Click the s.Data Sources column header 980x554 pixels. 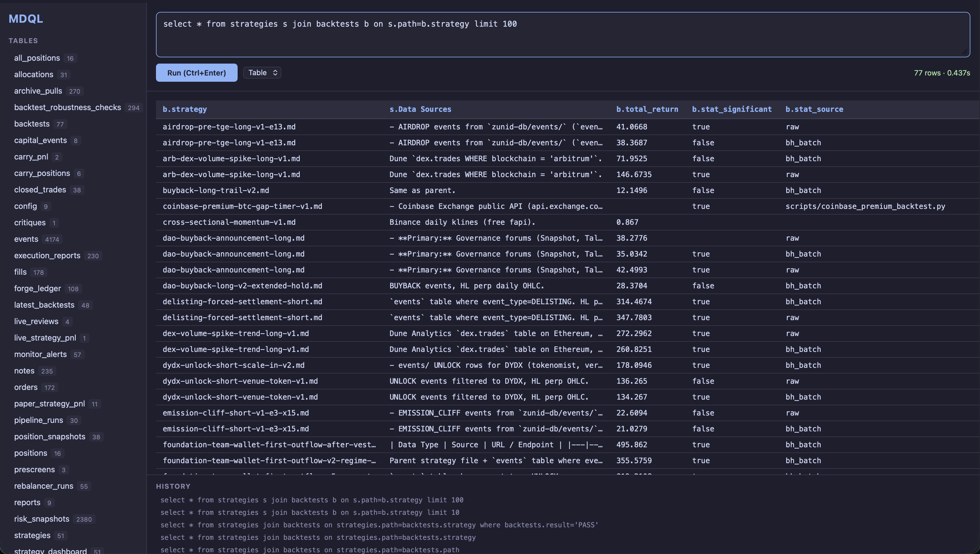point(420,109)
